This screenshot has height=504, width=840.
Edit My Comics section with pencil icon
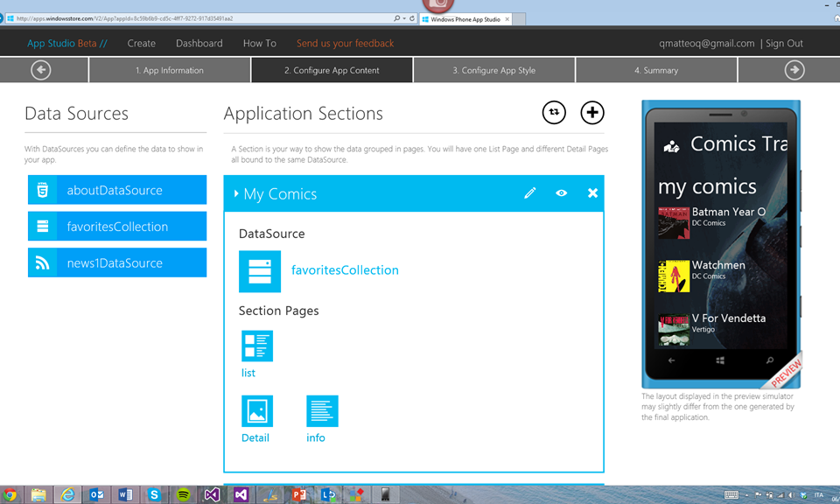[x=530, y=192]
